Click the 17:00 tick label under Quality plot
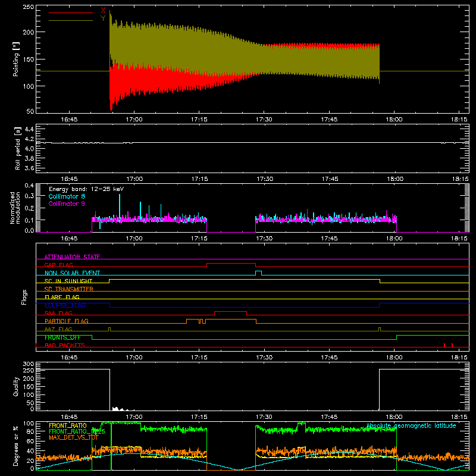The width and height of the screenshot is (476, 476). point(134,417)
